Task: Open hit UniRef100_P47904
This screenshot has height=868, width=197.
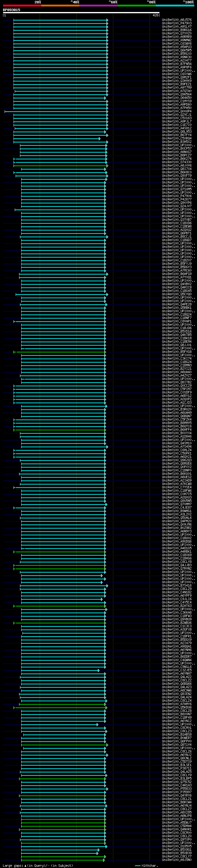Action: (x=177, y=196)
